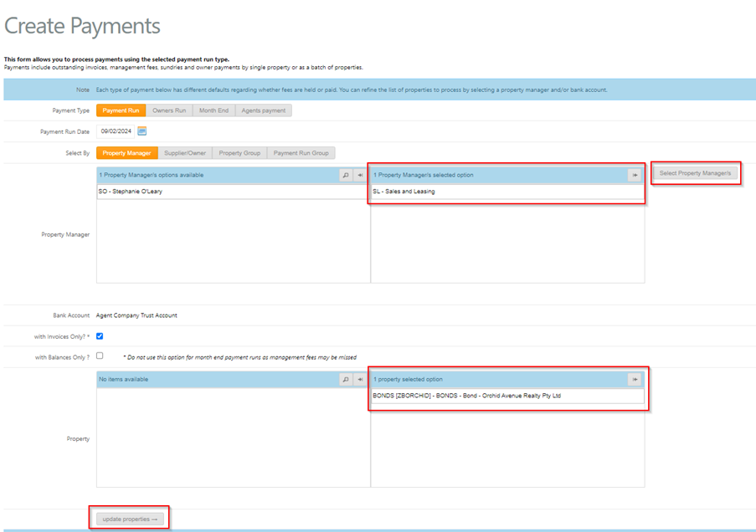Screen dimensions: 756x532
Task: Click the Select Property Manager/s button
Action: pyautogui.click(x=695, y=173)
